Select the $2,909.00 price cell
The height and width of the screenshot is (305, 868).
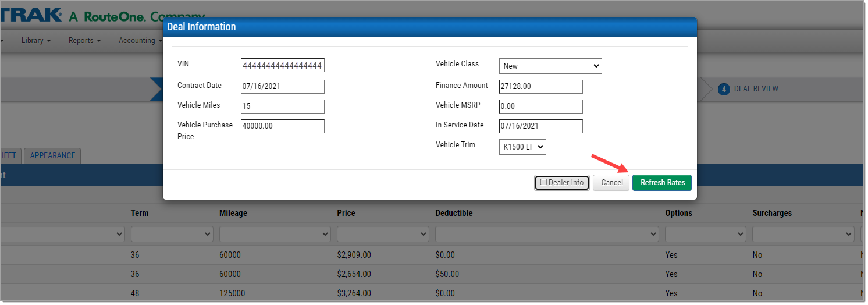(354, 255)
